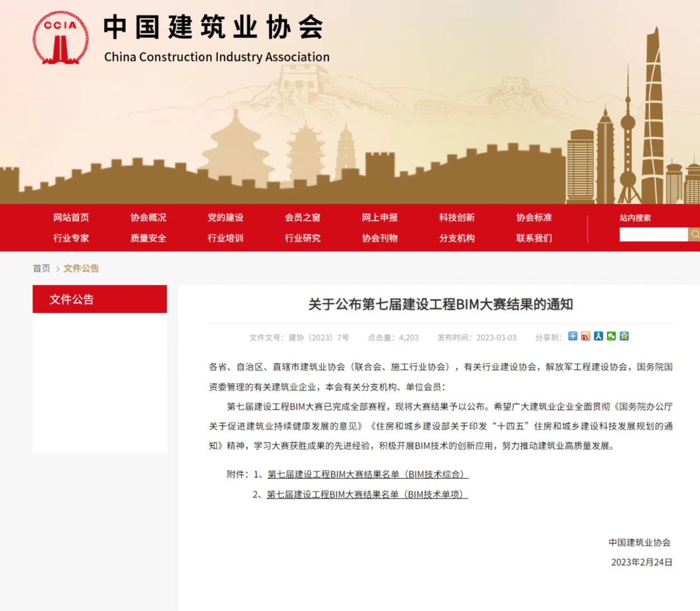Viewport: 700px width, 611px height.
Task: Go to 会员之窗 from the navigation
Action: coord(302,218)
